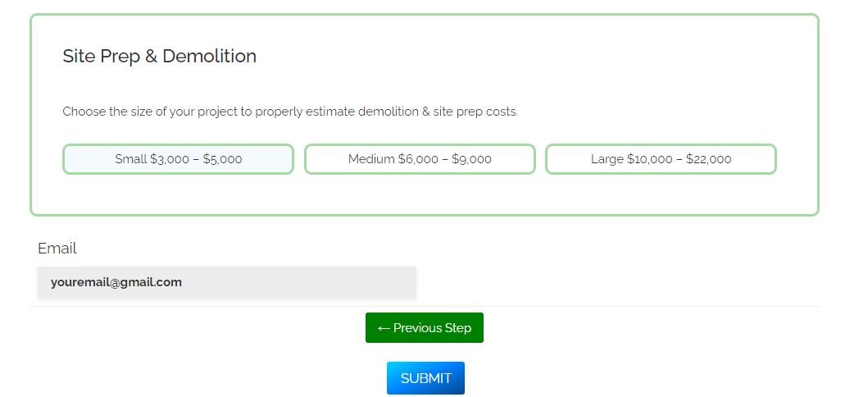Click the green Previous Step text

coord(432,328)
